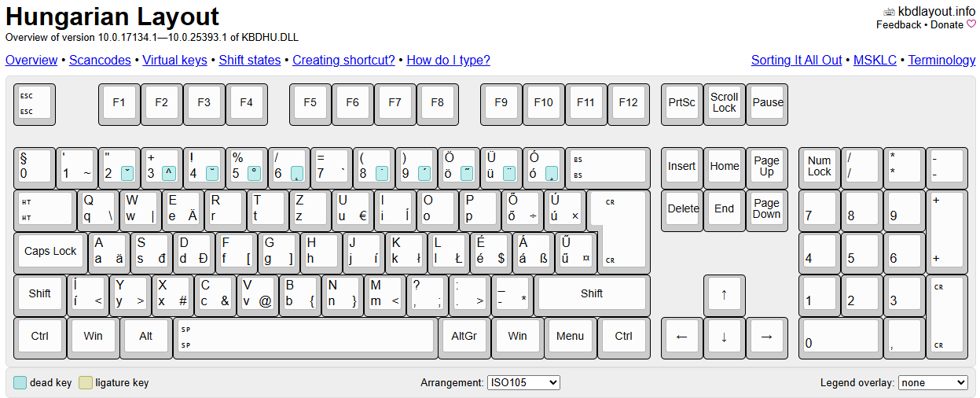
Task: Click the dead key color swatch
Action: [20, 383]
